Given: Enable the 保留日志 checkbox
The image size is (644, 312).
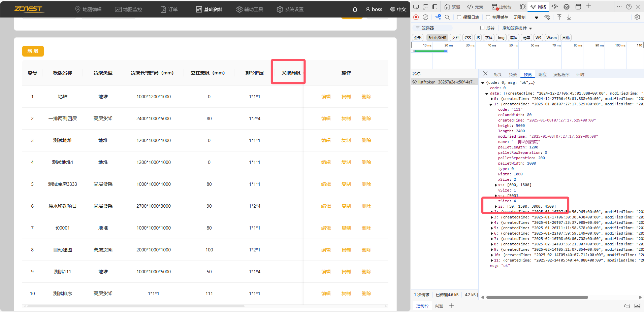Looking at the screenshot, I should click(x=459, y=17).
